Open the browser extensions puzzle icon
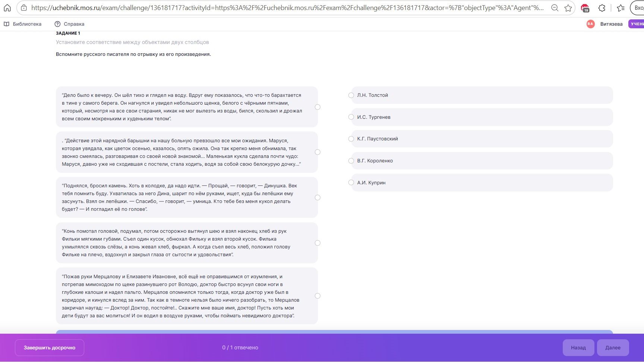Screen dimensions: 644x362 point(602,8)
